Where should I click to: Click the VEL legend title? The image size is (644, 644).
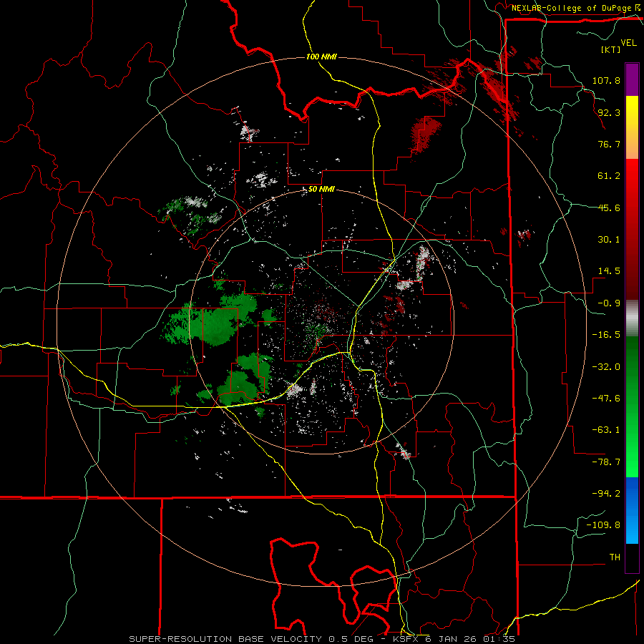pyautogui.click(x=628, y=43)
